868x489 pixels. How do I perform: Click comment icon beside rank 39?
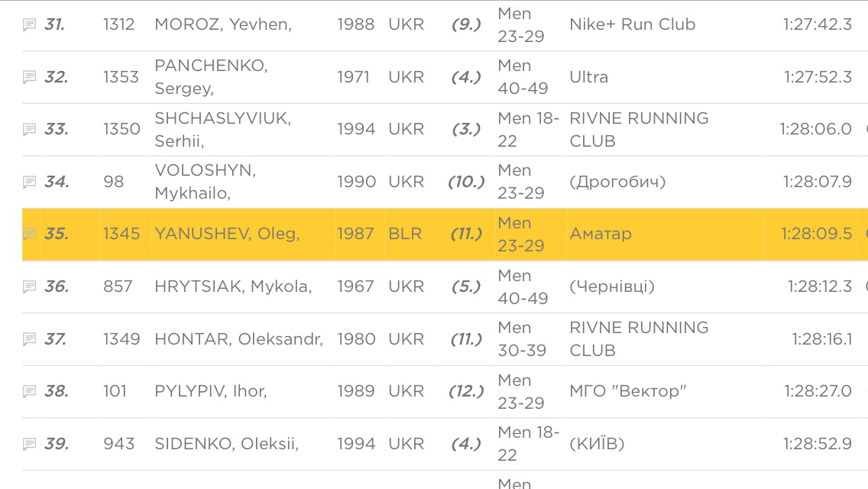29,444
